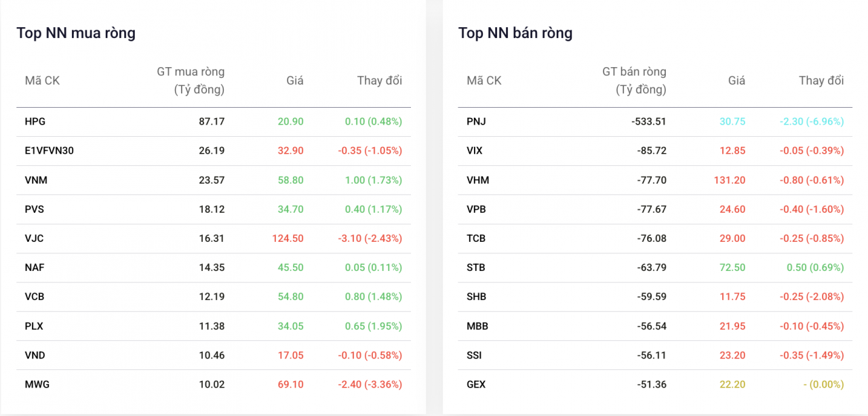The image size is (868, 416).
Task: Click the PLX stock code
Action: click(34, 326)
